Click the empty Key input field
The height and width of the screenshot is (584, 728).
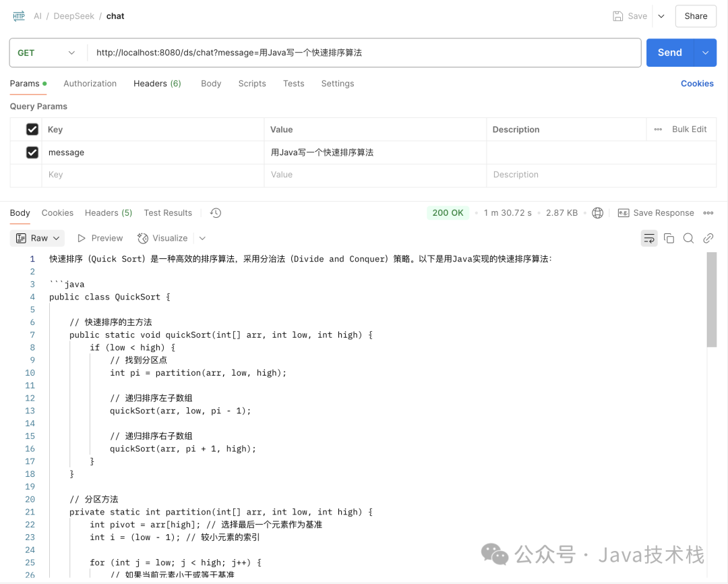[153, 175]
